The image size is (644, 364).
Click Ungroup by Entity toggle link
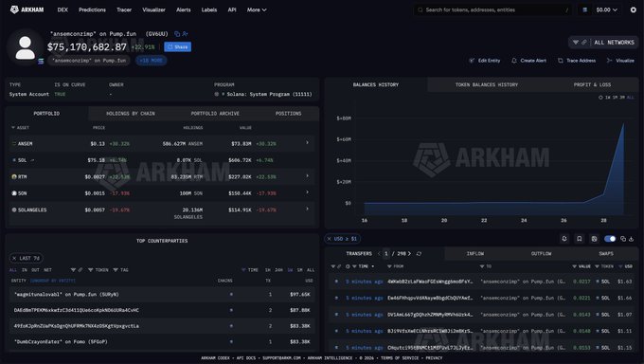[53, 281]
